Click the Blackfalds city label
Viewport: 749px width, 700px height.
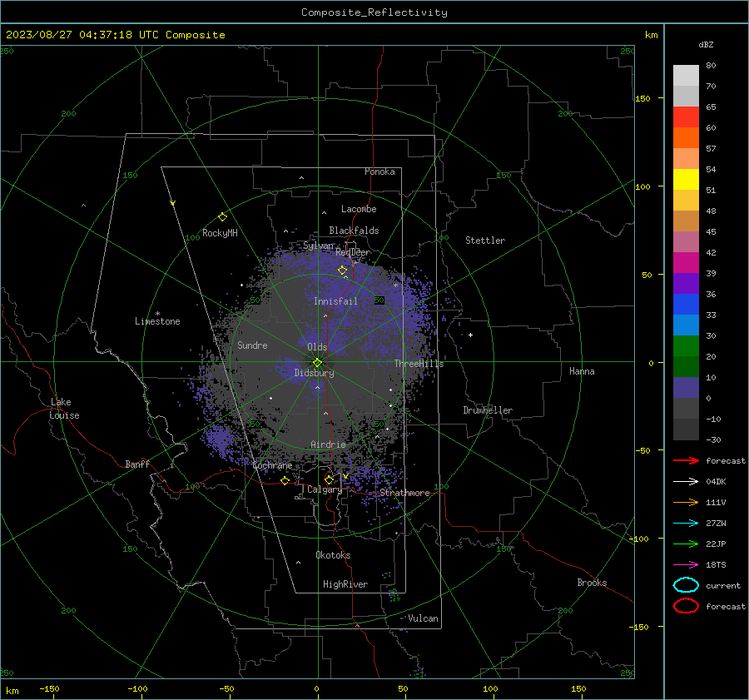click(354, 231)
